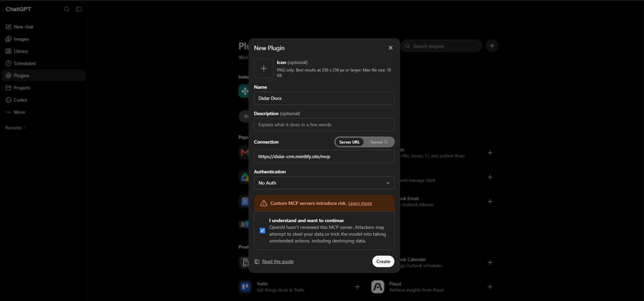Open Authentication No Auth dropdown

click(324, 183)
